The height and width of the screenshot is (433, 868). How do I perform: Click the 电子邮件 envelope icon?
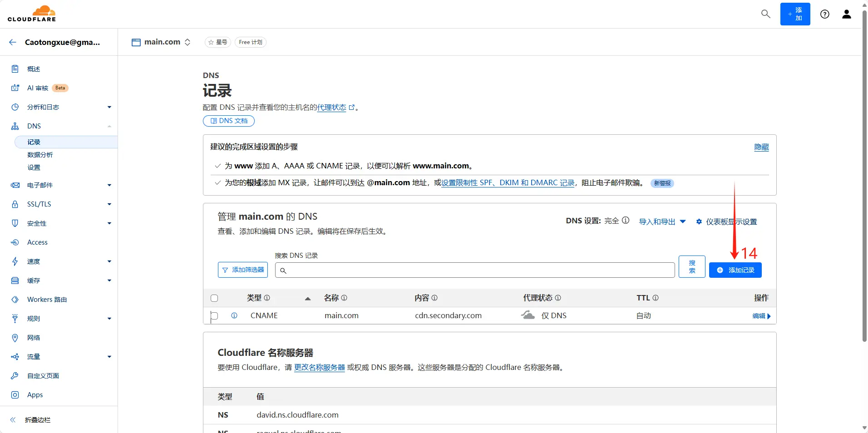point(15,185)
